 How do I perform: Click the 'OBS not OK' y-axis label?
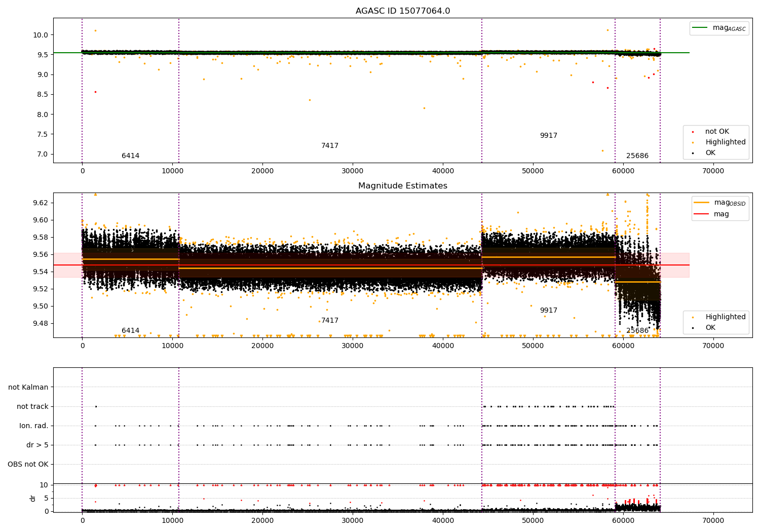coord(28,465)
